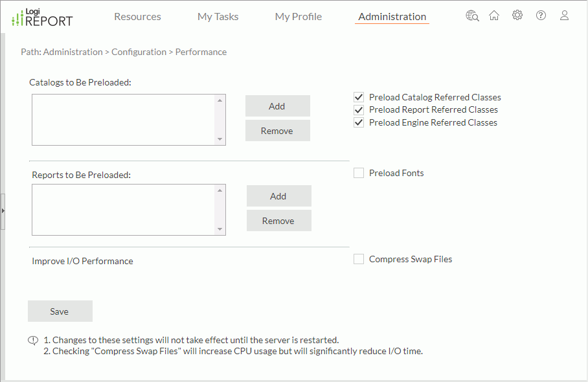Open the global search icon
Viewport: 588px width, 382px height.
click(x=472, y=15)
